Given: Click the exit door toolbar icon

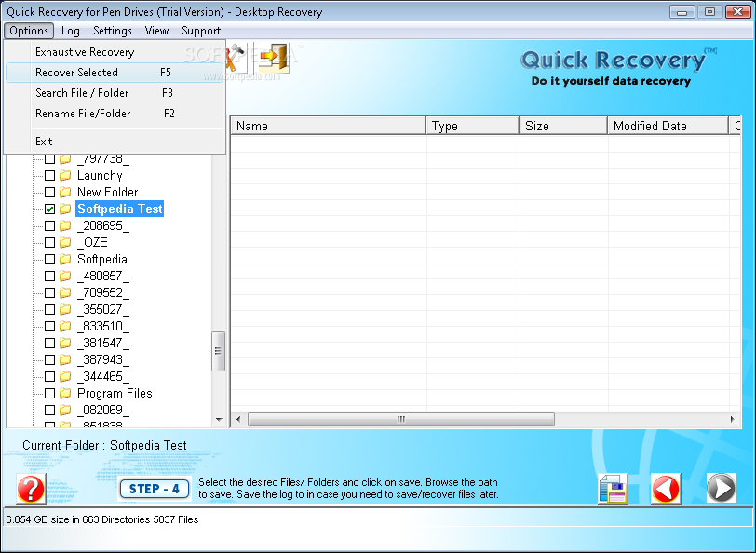Looking at the screenshot, I should click(x=275, y=58).
